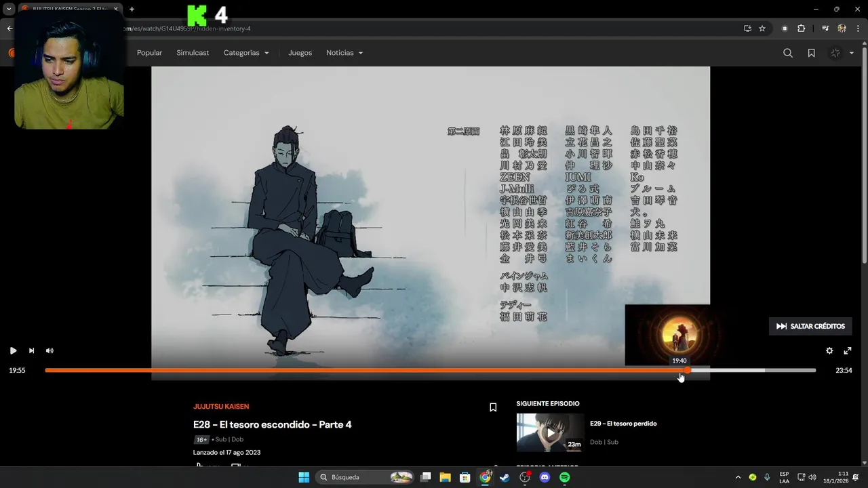Open Chrome extensions puzzle icon
Screen dimensions: 868x488
tap(802, 28)
